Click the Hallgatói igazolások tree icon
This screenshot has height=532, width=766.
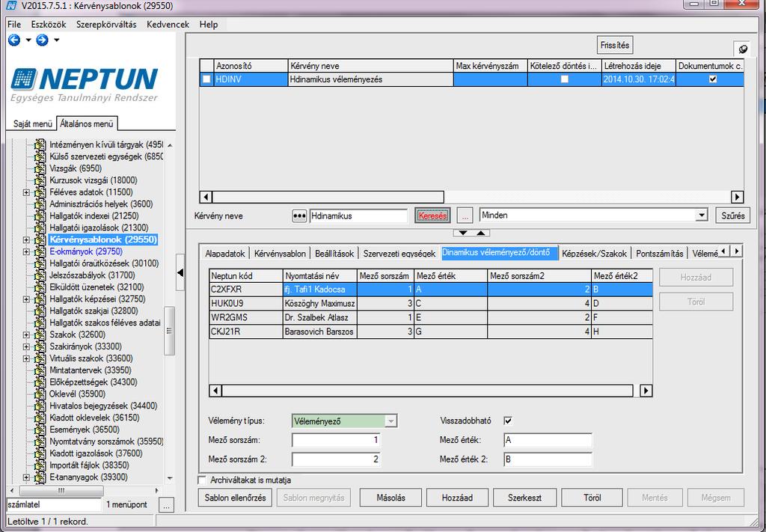pos(40,227)
